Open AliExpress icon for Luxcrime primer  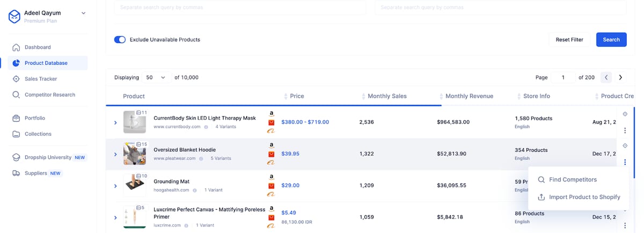[x=272, y=217]
